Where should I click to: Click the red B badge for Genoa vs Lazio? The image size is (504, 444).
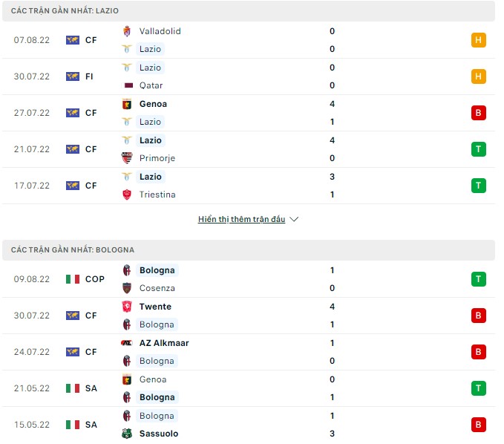[479, 113]
